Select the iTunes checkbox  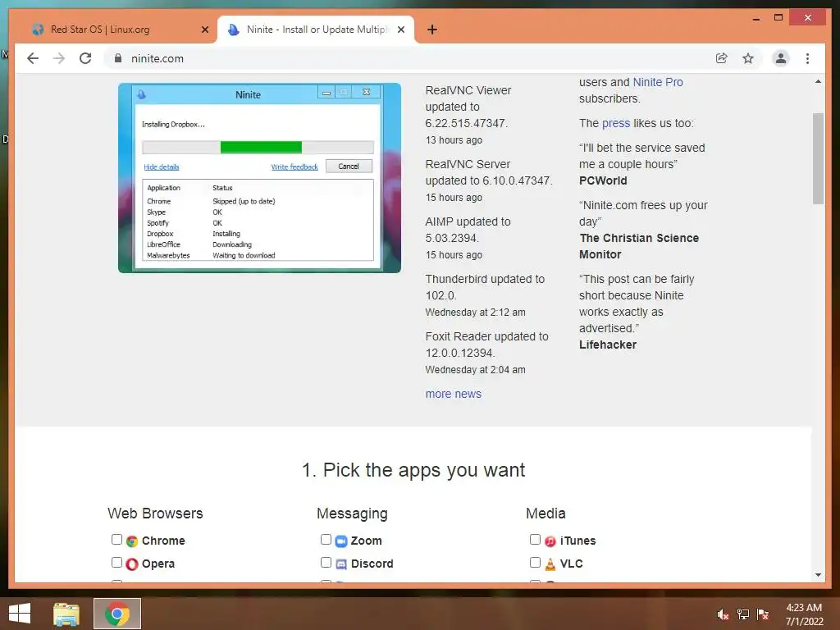tap(535, 540)
